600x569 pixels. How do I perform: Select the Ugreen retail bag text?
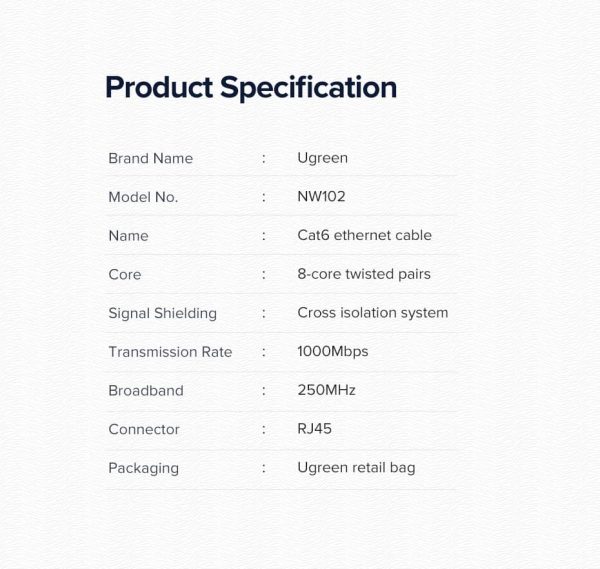[x=356, y=468]
